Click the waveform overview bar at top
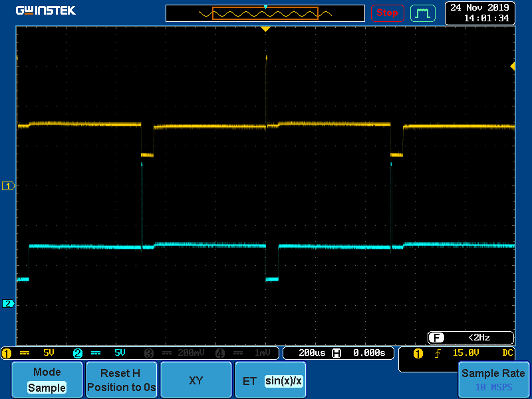 [265, 13]
